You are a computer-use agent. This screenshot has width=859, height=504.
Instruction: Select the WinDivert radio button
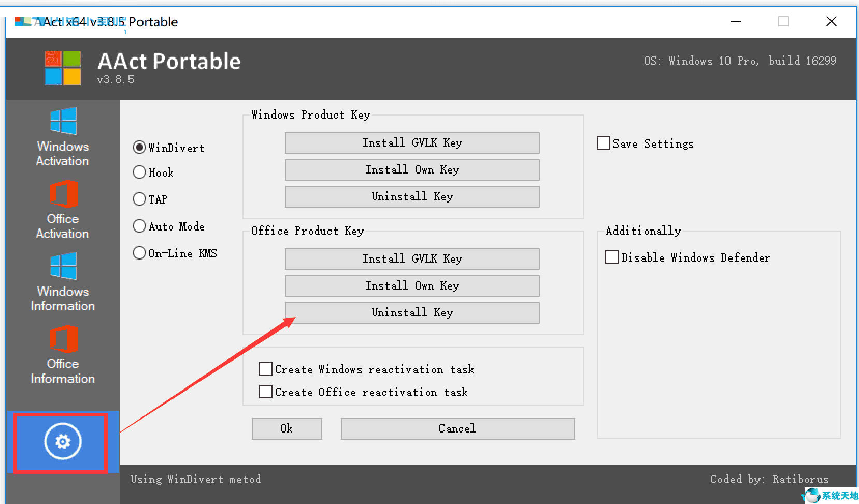click(139, 147)
